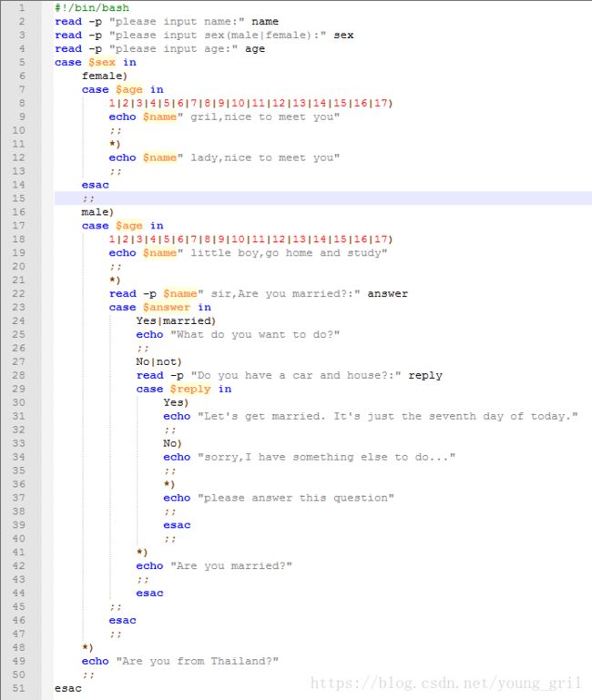Screen dimensions: 592x700
Task: Click the 'esac' keyword on line 39
Action: click(x=177, y=525)
